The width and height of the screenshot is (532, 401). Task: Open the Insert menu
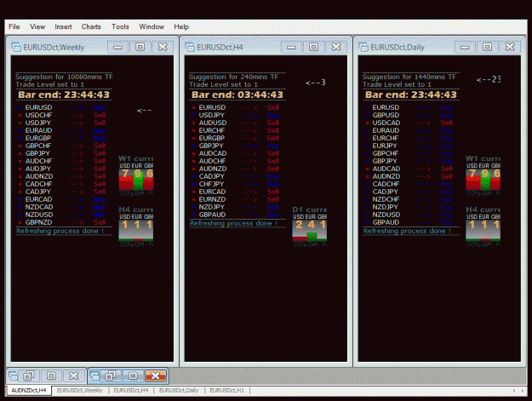click(x=63, y=26)
